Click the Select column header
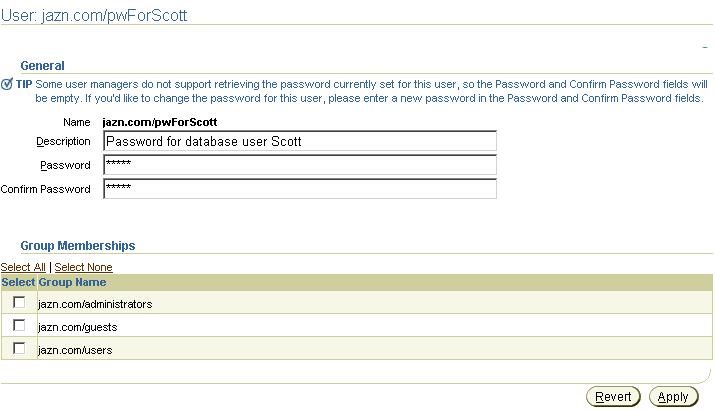 [18, 283]
